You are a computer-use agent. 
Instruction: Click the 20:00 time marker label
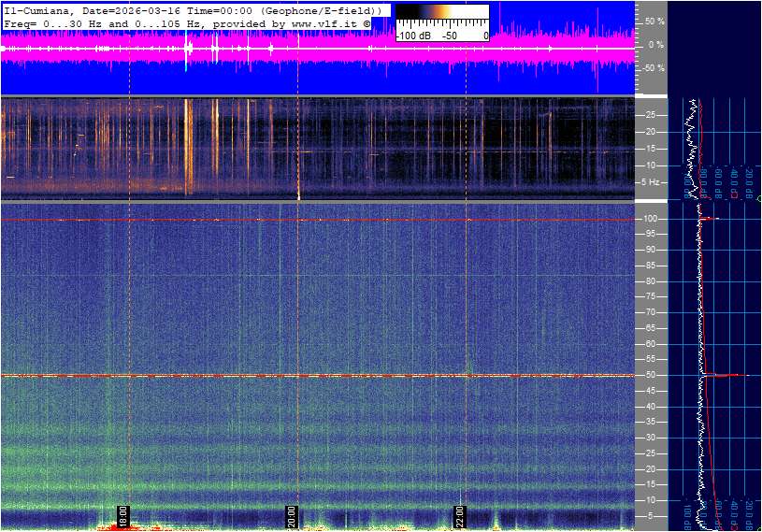pyautogui.click(x=292, y=515)
